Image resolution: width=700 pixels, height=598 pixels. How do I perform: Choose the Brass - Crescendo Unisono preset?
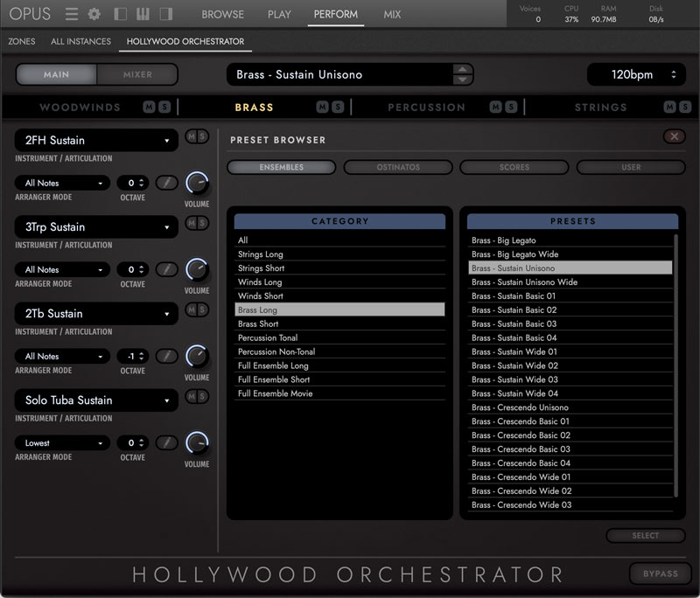pyautogui.click(x=520, y=407)
